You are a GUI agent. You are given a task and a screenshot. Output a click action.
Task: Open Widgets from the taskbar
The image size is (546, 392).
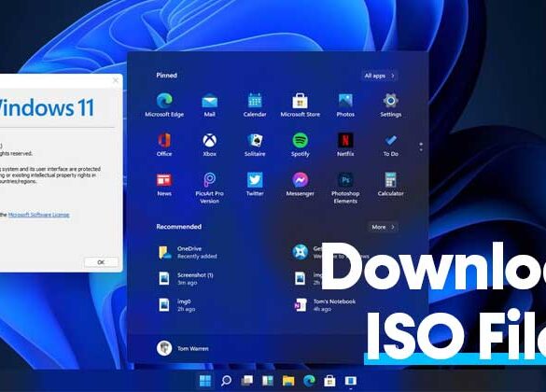pyautogui.click(x=268, y=381)
